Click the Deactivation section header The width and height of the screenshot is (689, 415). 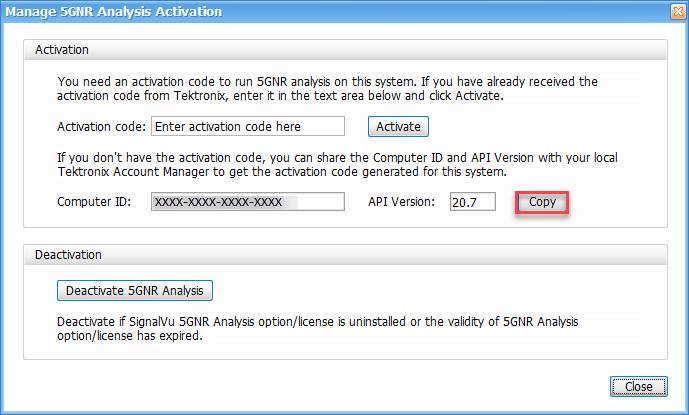pos(69,255)
